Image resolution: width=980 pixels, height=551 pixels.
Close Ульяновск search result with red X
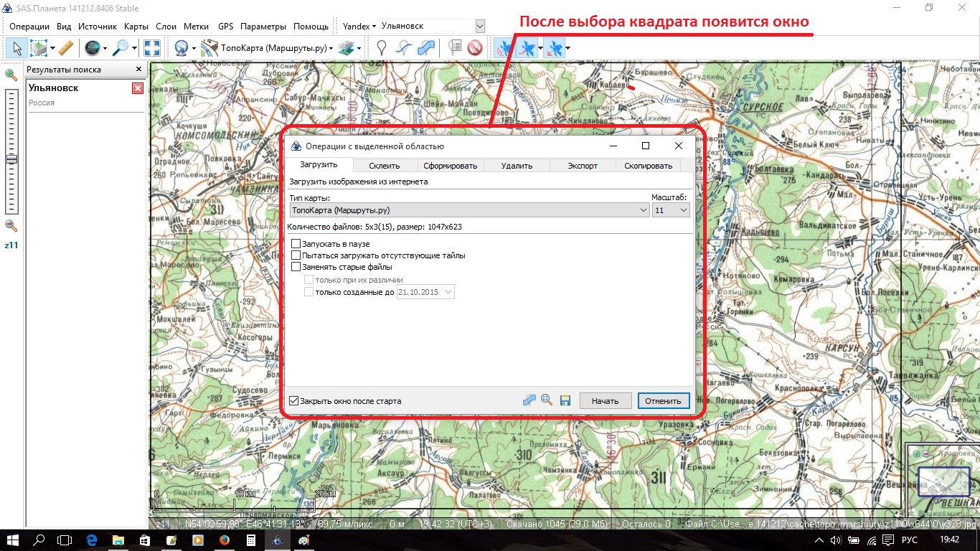click(x=138, y=88)
